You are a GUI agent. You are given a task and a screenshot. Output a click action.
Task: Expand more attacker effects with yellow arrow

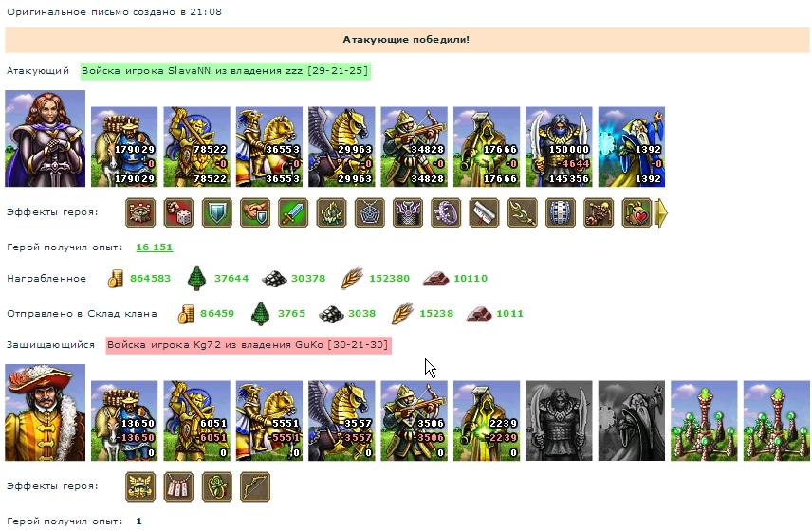[661, 212]
